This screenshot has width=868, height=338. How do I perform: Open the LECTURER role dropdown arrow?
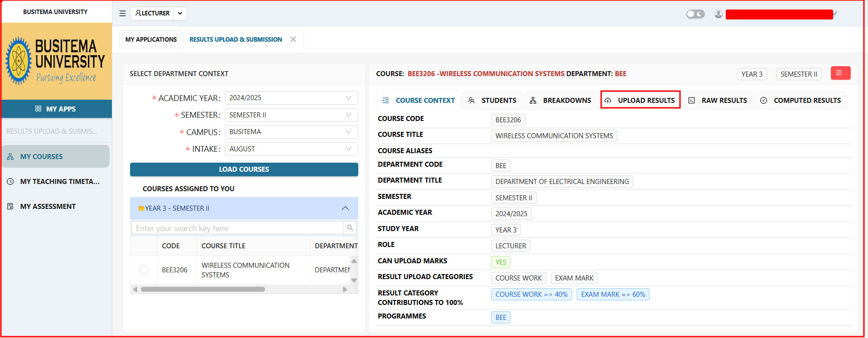(x=180, y=14)
